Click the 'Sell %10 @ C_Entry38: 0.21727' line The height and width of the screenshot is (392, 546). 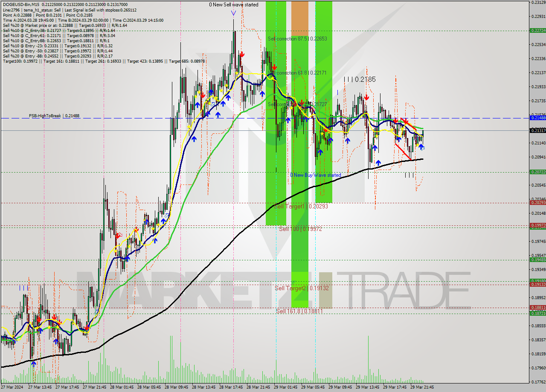coord(59,30)
